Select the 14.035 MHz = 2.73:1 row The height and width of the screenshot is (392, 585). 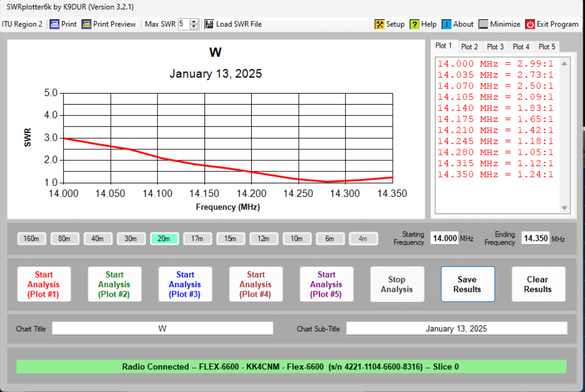(495, 75)
